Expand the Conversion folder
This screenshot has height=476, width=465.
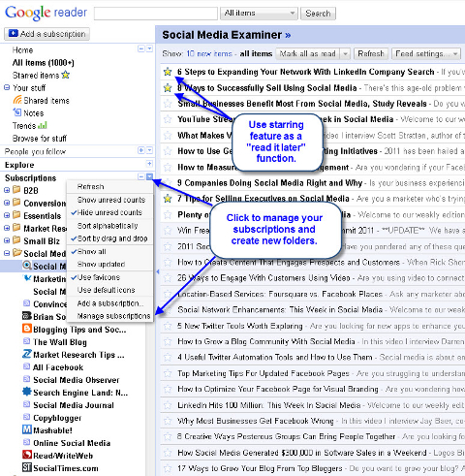[x=7, y=203]
